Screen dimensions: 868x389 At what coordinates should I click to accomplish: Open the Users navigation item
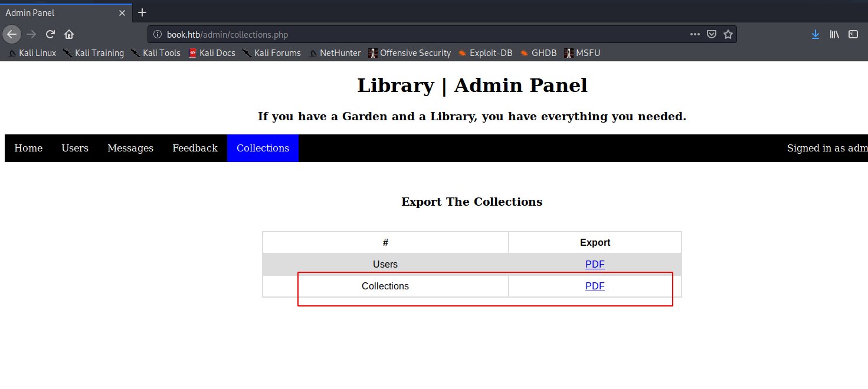coord(75,148)
